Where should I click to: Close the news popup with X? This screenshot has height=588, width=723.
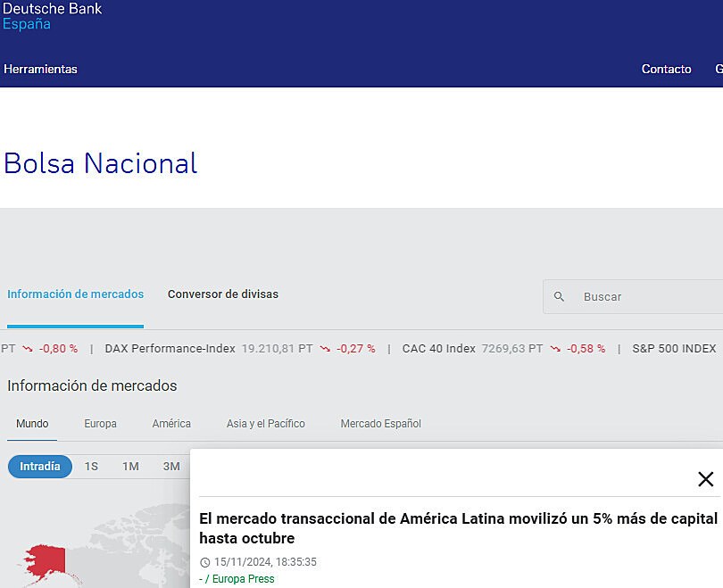coord(705,479)
